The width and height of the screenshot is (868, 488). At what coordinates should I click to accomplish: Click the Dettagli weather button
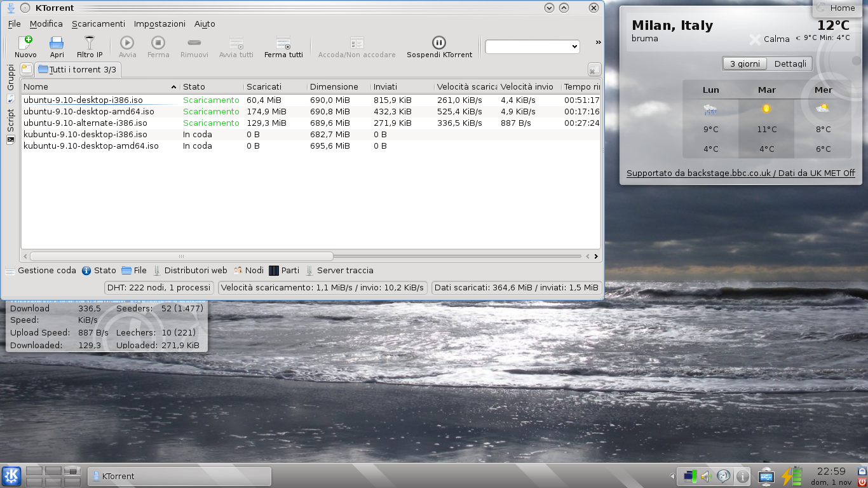790,64
